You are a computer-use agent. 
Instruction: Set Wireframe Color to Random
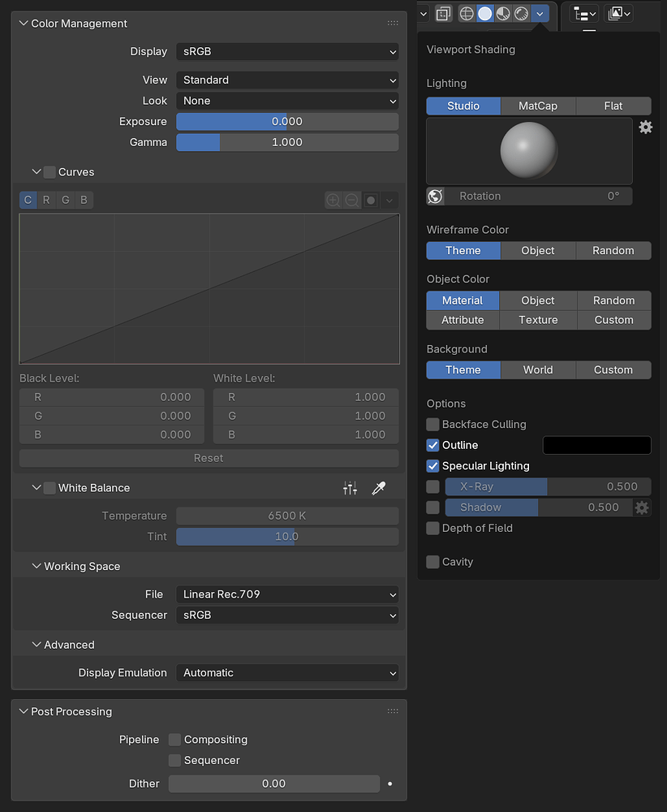[613, 251]
